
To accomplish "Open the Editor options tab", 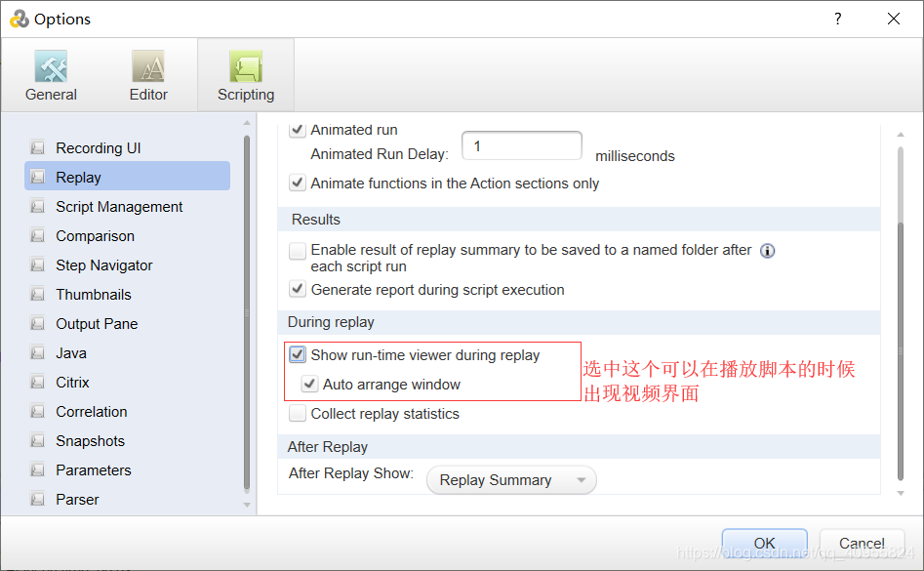I will click(x=148, y=75).
